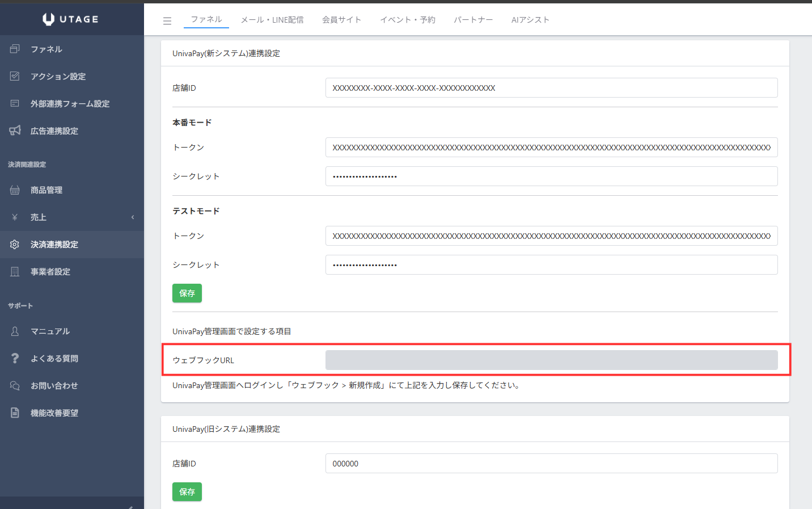The height and width of the screenshot is (509, 812).
Task: Open 事業者設定 building icon
Action: pyautogui.click(x=15, y=272)
